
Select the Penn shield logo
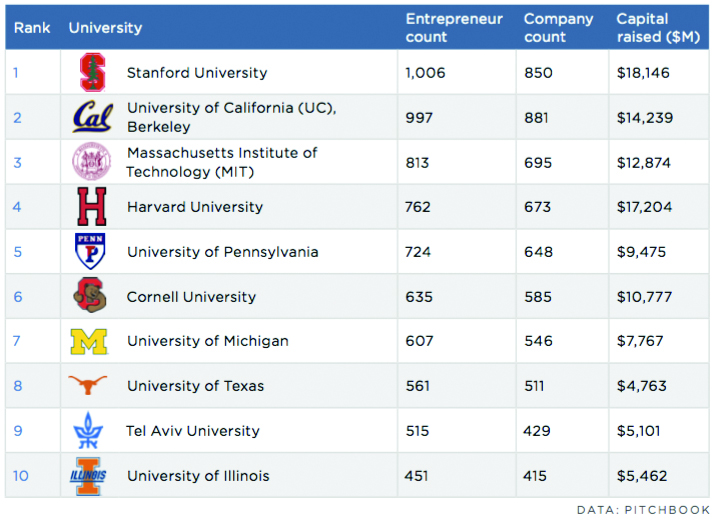[x=90, y=251]
